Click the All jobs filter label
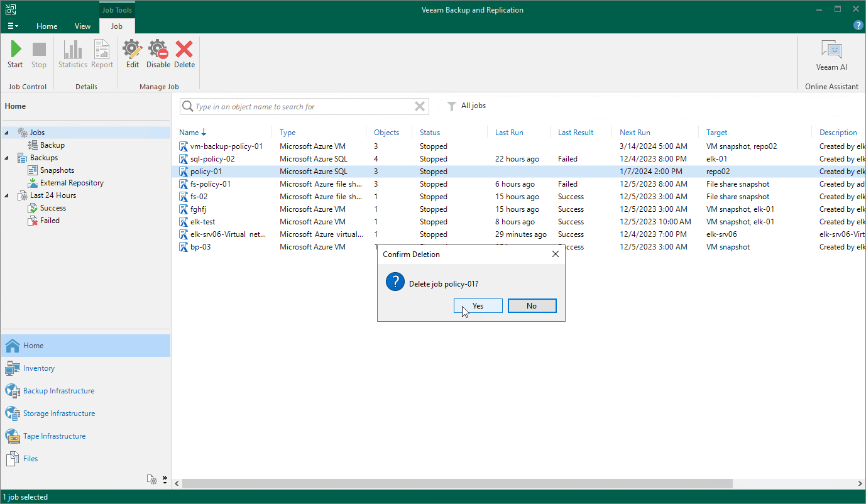This screenshot has height=504, width=866. tap(473, 106)
